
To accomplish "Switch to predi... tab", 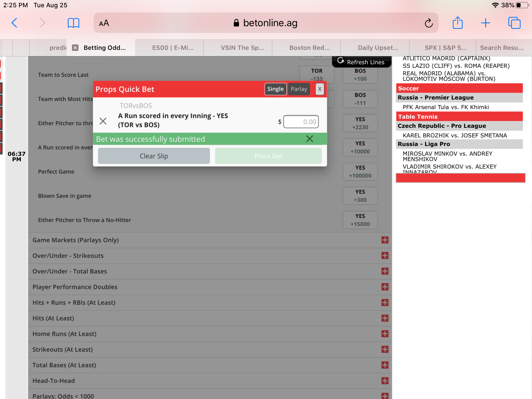I will [x=48, y=48].
